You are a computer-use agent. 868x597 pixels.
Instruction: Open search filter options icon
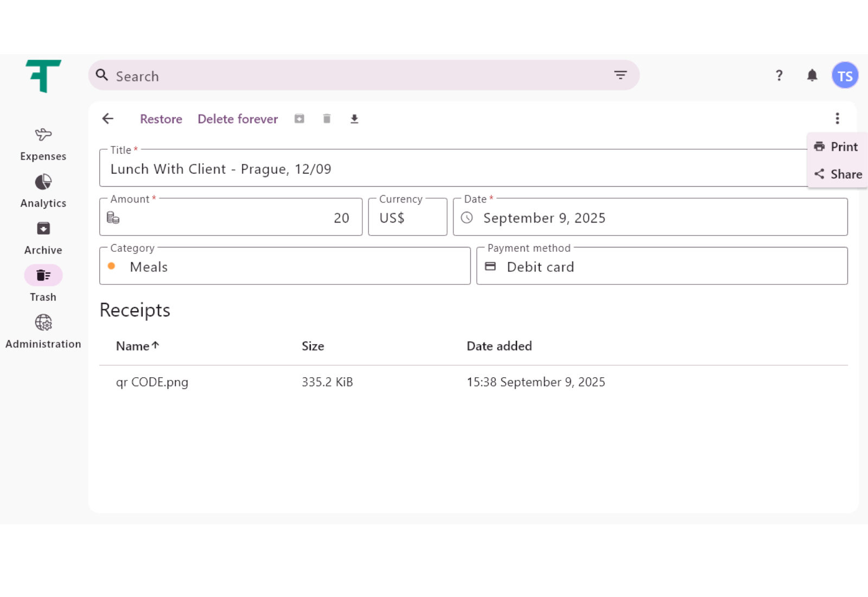click(x=620, y=75)
